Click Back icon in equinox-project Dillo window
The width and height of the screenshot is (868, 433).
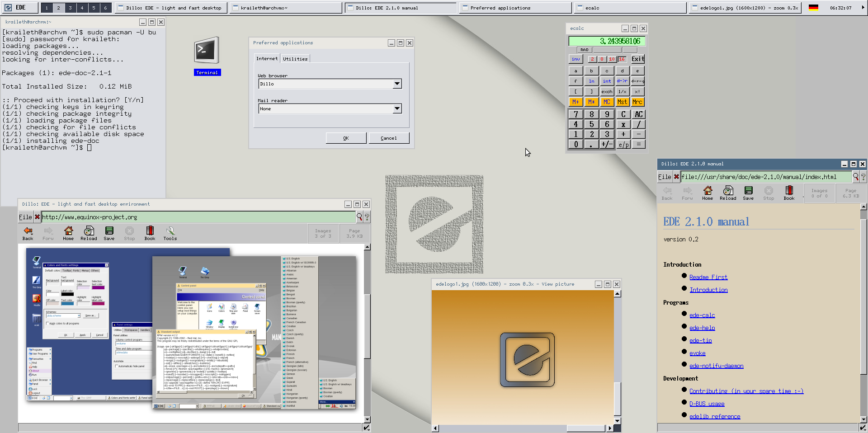28,234
